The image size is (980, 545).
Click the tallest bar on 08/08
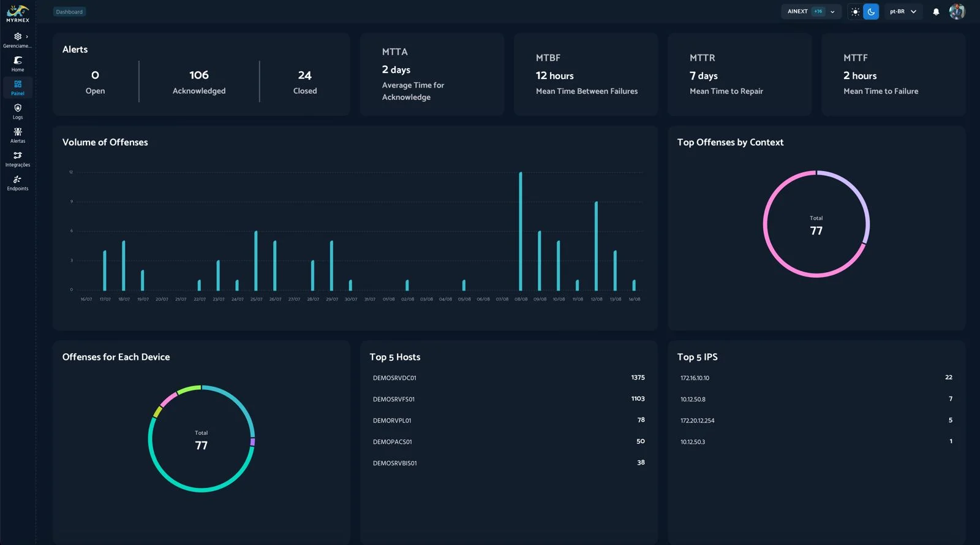tap(521, 231)
